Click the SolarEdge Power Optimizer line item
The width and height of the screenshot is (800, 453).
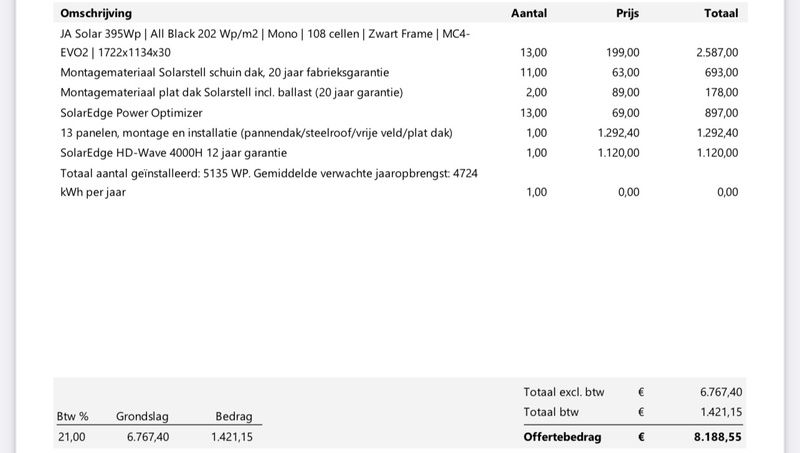tap(131, 113)
